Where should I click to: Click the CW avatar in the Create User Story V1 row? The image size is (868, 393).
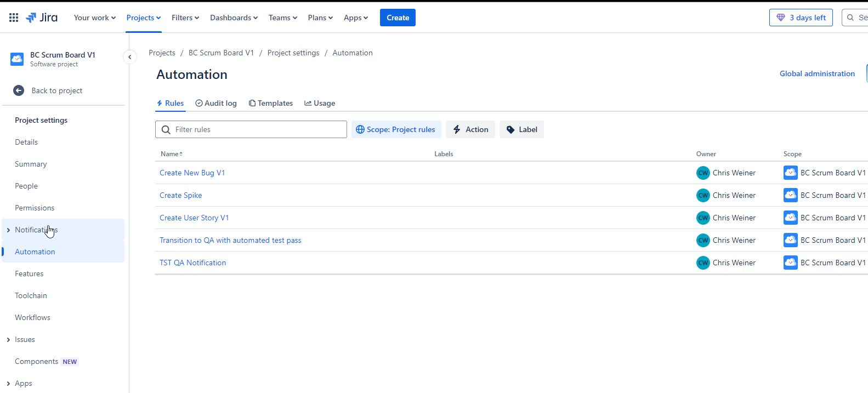coord(703,218)
